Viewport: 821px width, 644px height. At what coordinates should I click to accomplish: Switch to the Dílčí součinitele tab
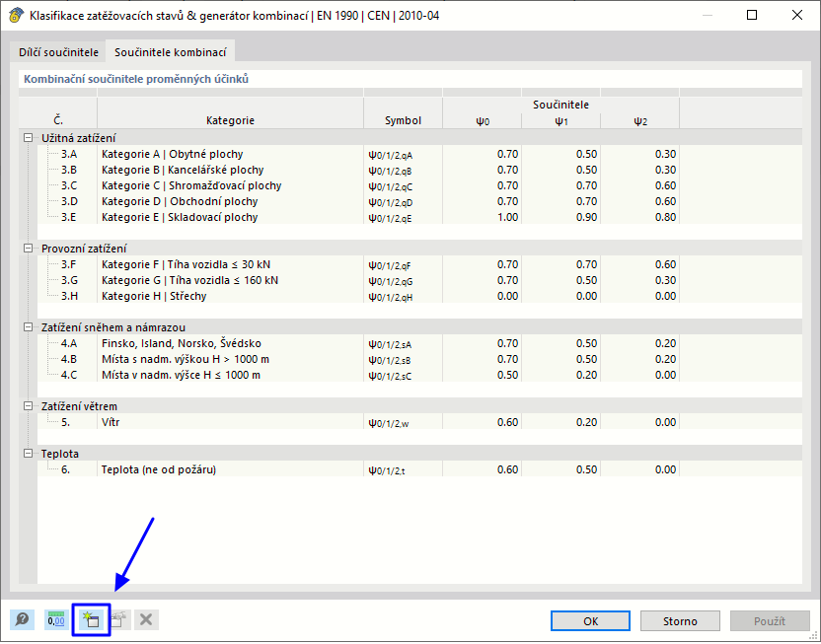pos(58,52)
